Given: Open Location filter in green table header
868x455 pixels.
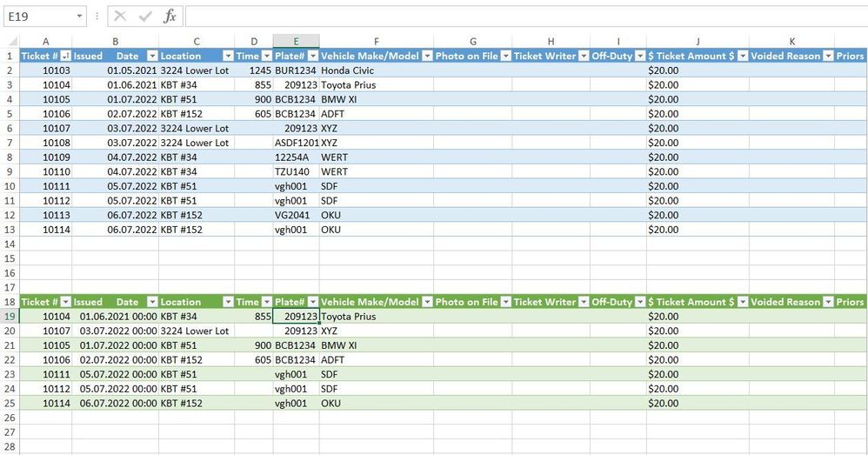Looking at the screenshot, I should coord(228,302).
